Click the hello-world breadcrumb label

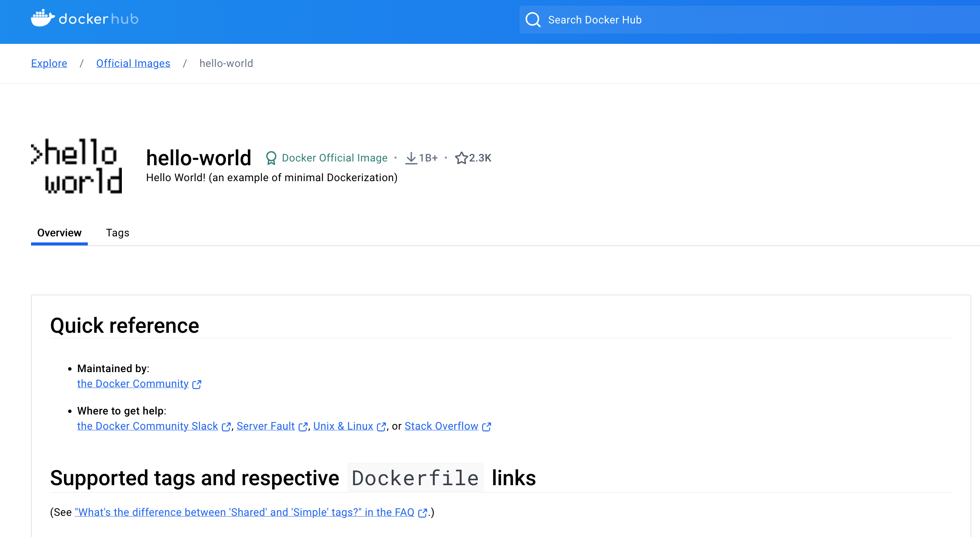pos(226,63)
